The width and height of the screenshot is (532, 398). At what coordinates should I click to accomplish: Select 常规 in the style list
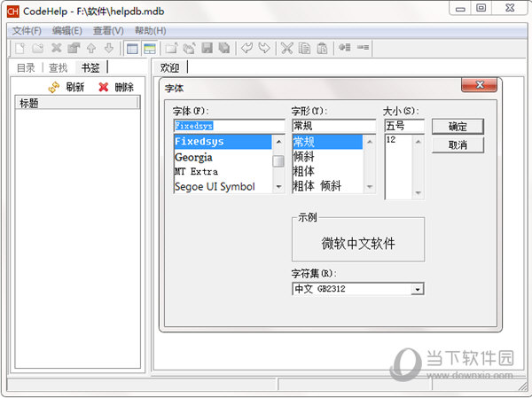pyautogui.click(x=327, y=142)
